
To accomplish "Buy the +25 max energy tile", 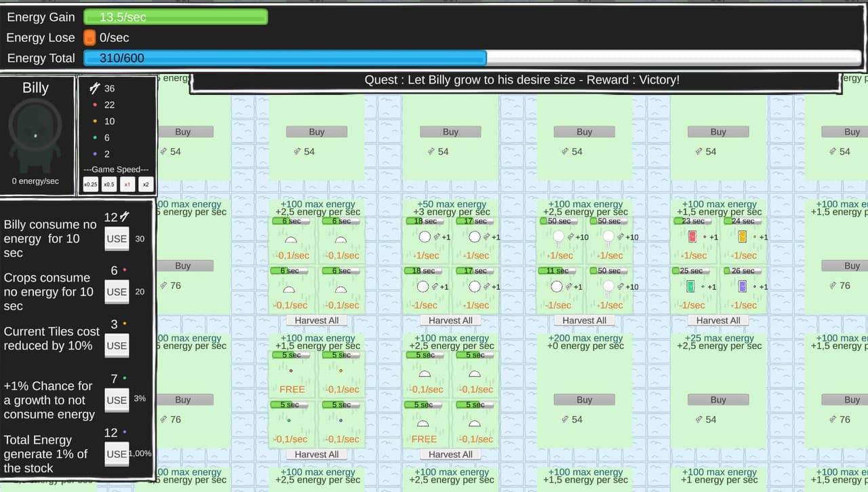I will coord(718,400).
